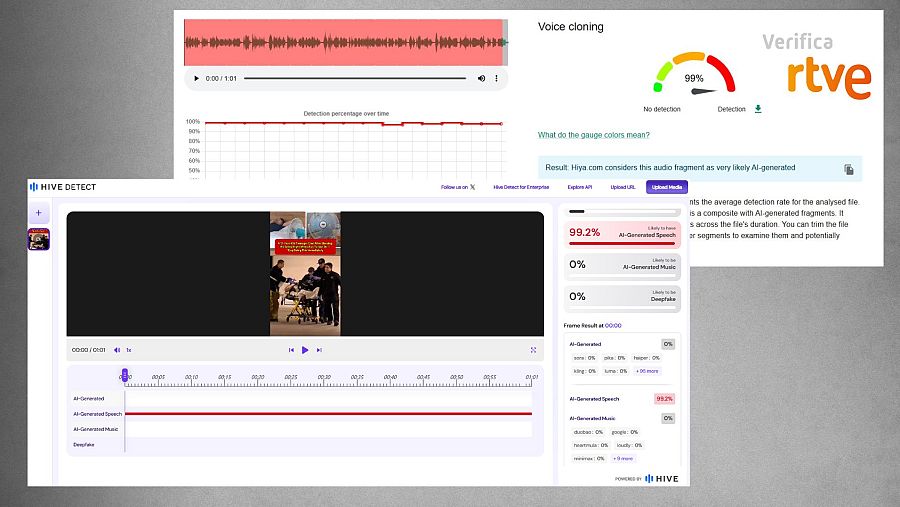Click the 'duobao : 0%' chip
The width and height of the screenshot is (900, 507).
(x=588, y=432)
